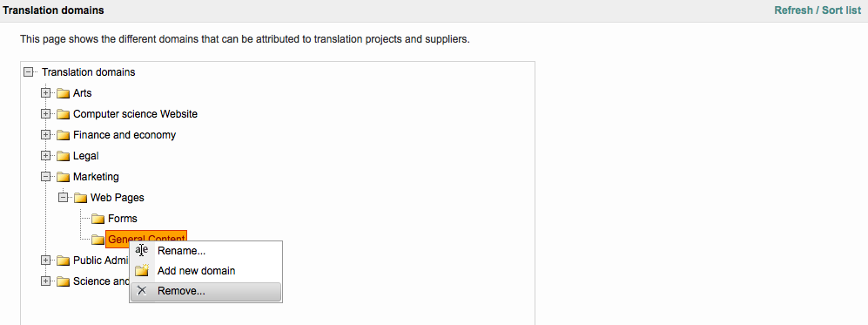Collapse the Web Pages subfolder
This screenshot has height=325, width=868.
pyautogui.click(x=63, y=198)
